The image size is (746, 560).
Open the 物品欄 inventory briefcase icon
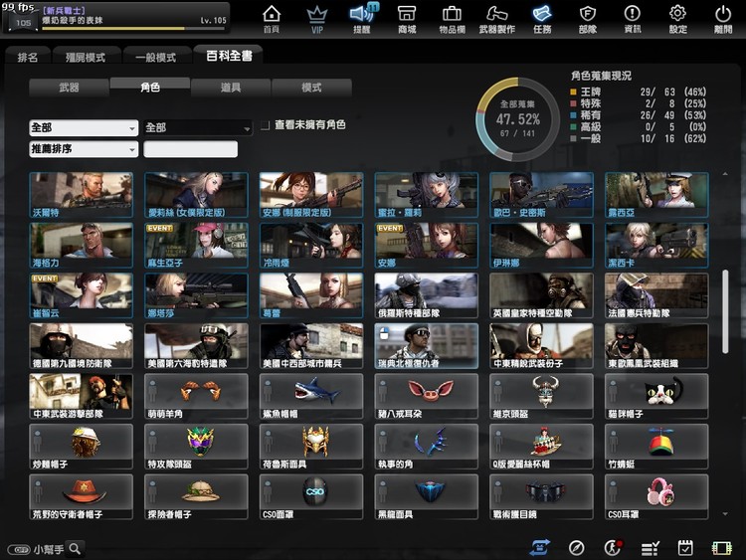[x=452, y=19]
